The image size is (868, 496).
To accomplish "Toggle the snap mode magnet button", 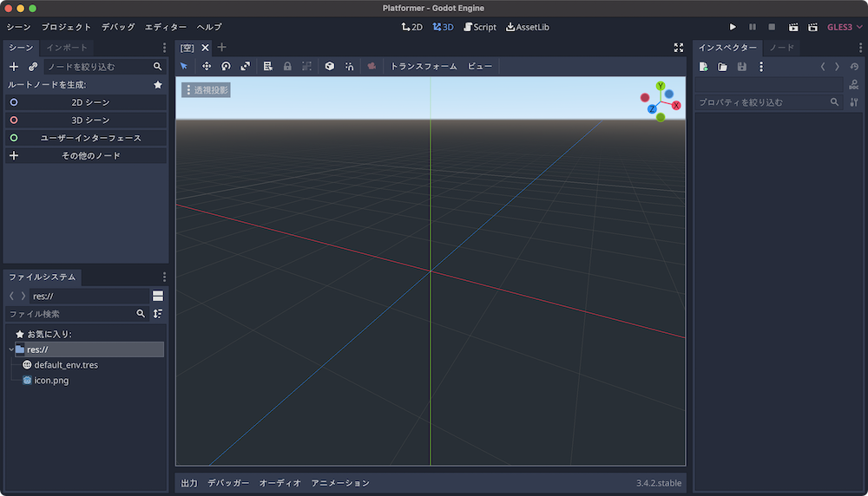I will 349,66.
